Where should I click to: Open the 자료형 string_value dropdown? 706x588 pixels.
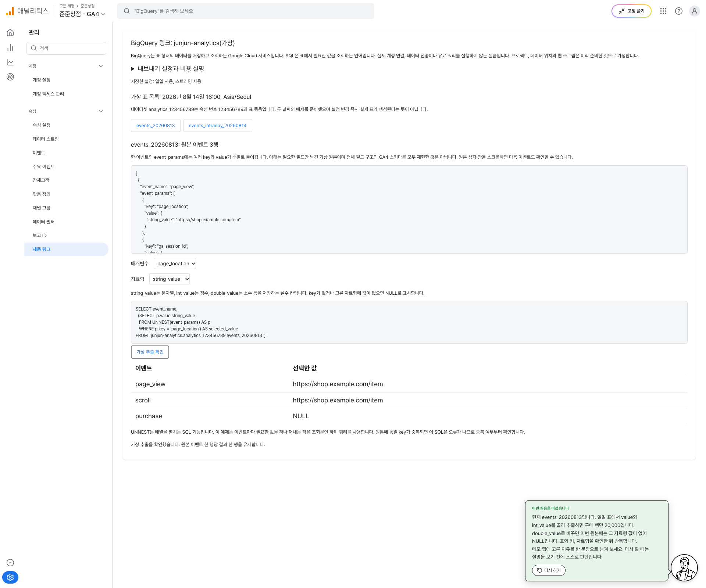170,279
